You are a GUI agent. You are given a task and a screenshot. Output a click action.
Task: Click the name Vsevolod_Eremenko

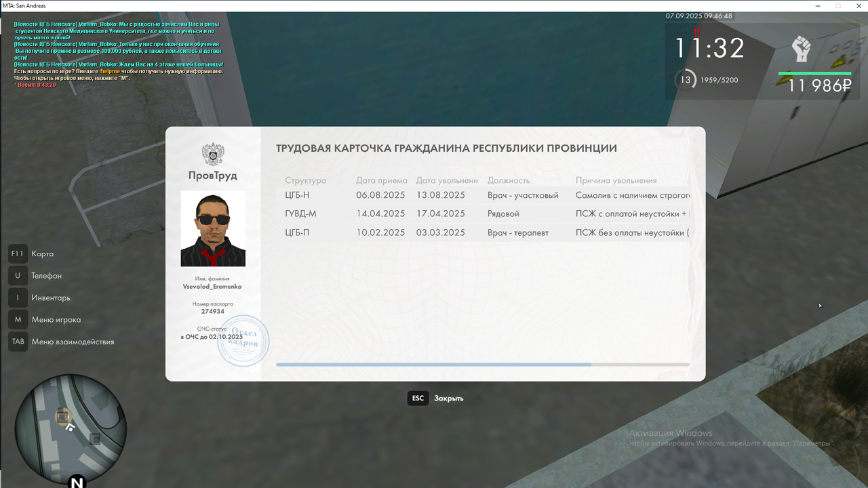pyautogui.click(x=212, y=287)
